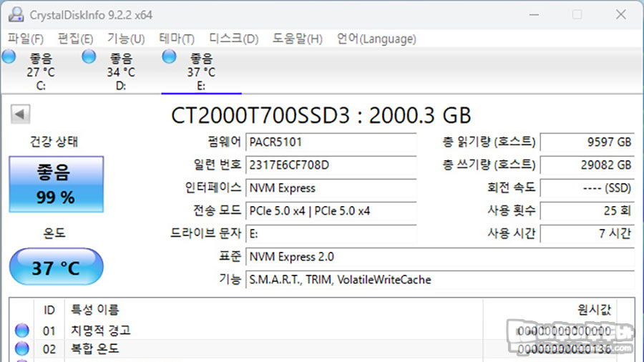Click the rotation rate value ---- (SSD)

click(587, 188)
